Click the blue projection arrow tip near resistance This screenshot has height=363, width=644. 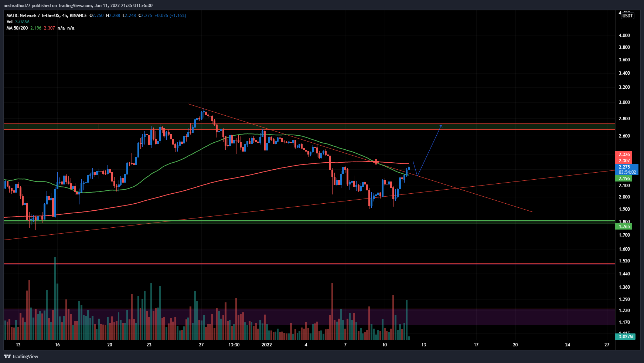click(441, 126)
